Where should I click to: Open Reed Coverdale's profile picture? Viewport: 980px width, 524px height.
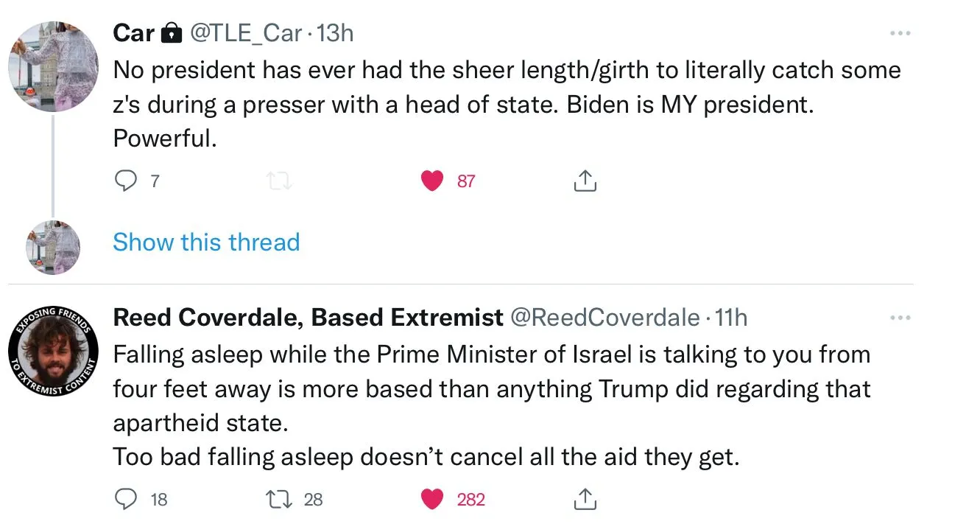[x=53, y=347]
